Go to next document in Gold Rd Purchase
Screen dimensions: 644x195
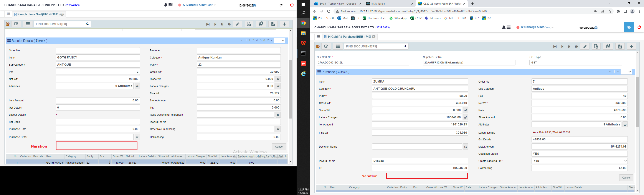(x=569, y=47)
